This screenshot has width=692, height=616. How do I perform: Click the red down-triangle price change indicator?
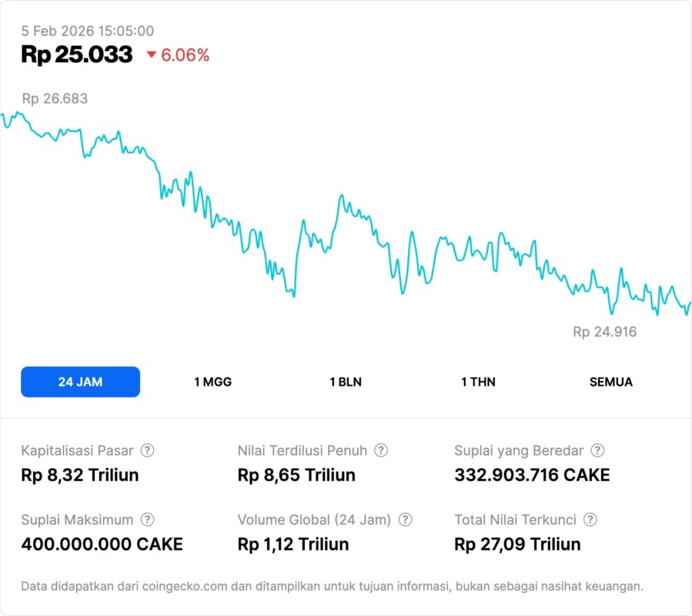152,55
